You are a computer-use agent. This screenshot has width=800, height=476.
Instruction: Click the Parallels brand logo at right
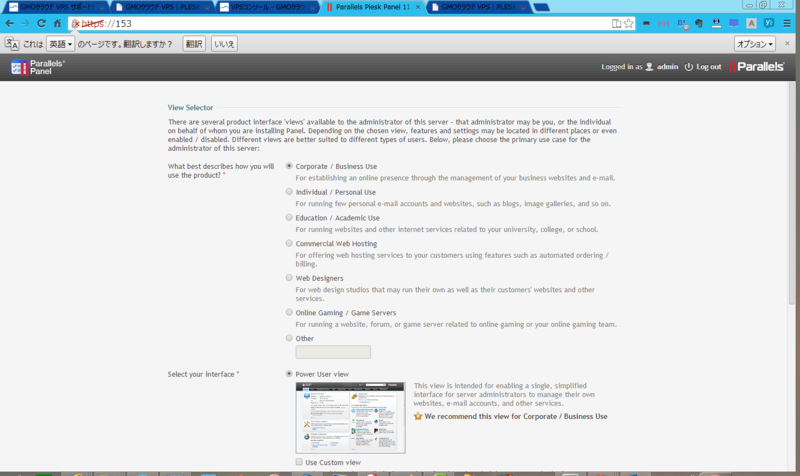click(x=757, y=67)
